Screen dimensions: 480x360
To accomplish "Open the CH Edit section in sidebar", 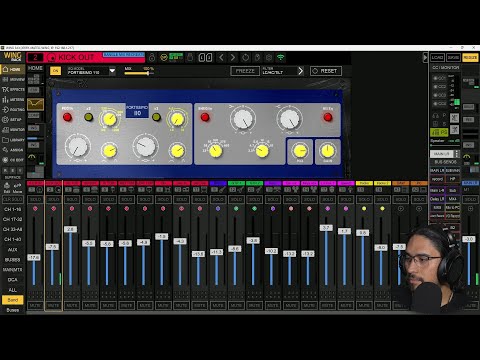I will coord(13,160).
